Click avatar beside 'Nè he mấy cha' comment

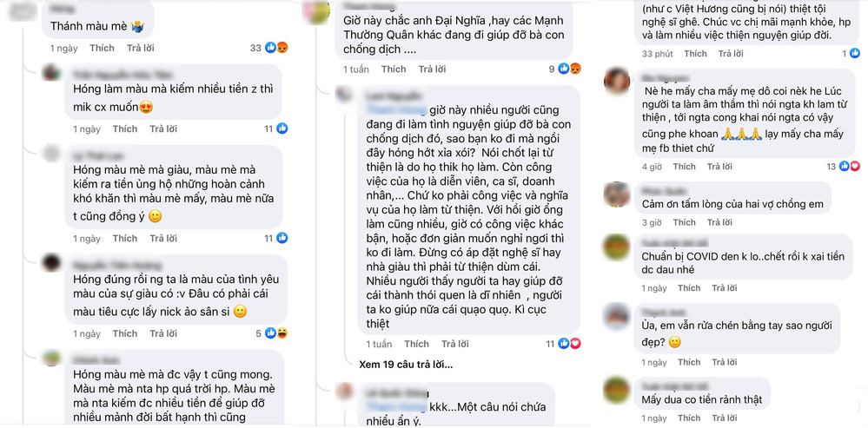617,82
